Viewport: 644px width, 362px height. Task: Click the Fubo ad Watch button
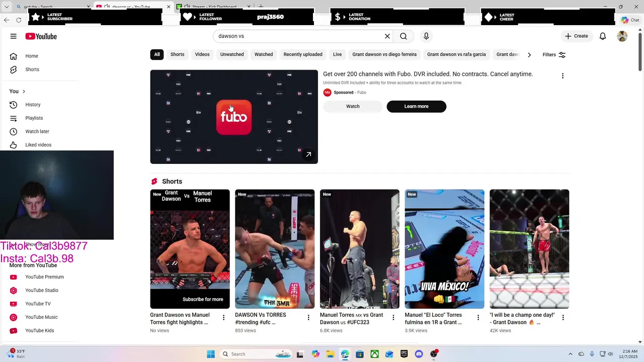(353, 107)
